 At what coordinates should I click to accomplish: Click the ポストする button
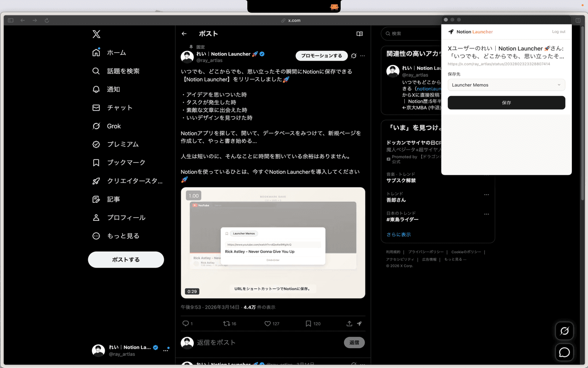click(126, 259)
